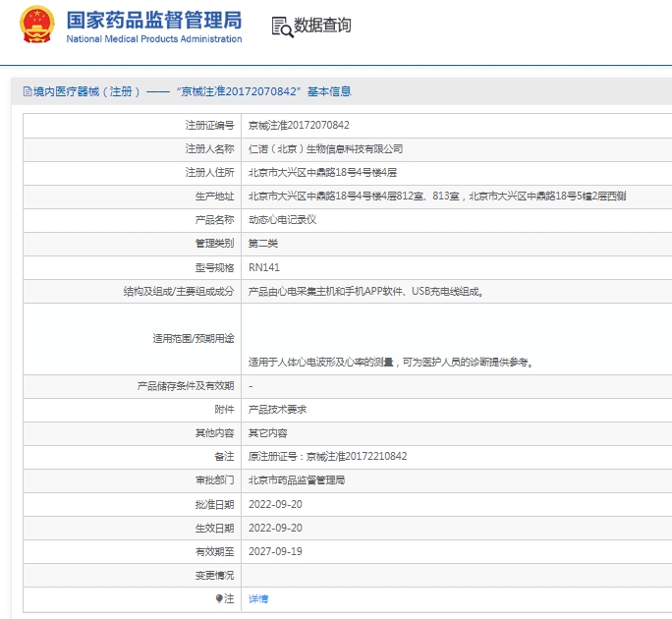This screenshot has height=619, width=672.
Task: Click the national emblem logo
Action: 37,24
